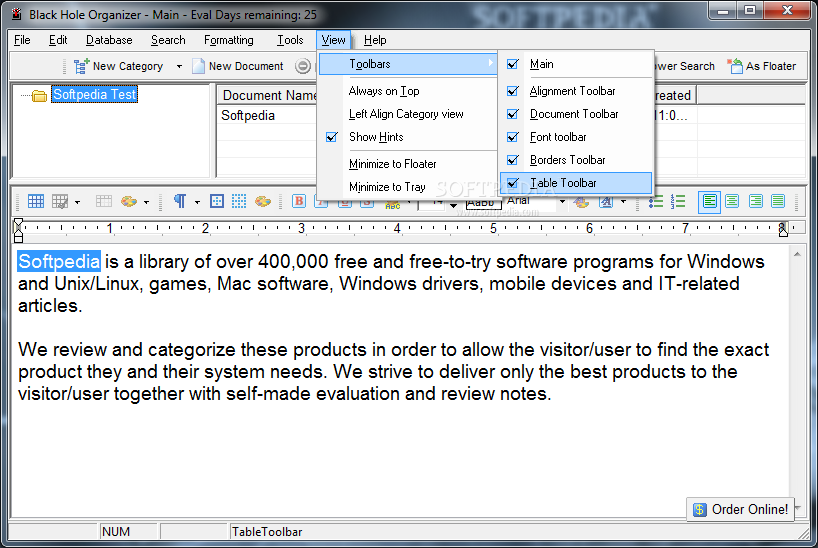Image resolution: width=818 pixels, height=548 pixels.
Task: Click the right indent marker on ruler
Action: click(783, 232)
